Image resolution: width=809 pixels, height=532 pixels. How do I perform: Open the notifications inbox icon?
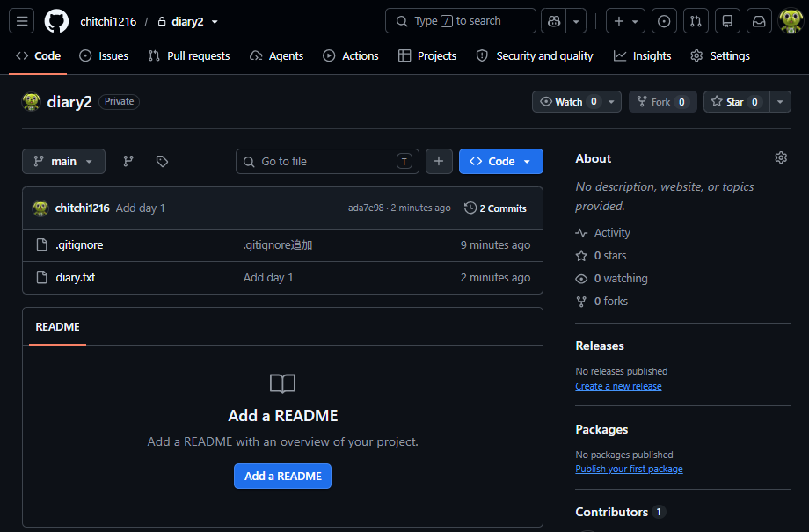click(759, 21)
